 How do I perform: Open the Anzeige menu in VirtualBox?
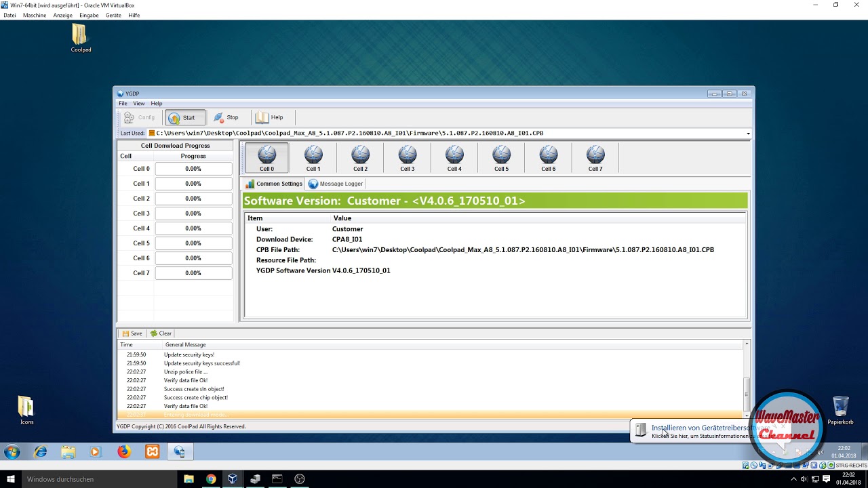click(x=62, y=15)
